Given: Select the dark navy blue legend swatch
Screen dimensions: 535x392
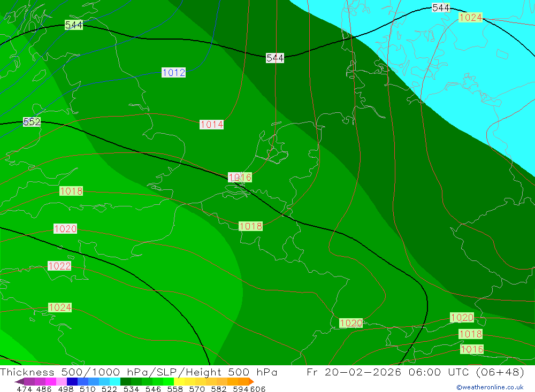Looking at the screenshot, I should 72,381.
